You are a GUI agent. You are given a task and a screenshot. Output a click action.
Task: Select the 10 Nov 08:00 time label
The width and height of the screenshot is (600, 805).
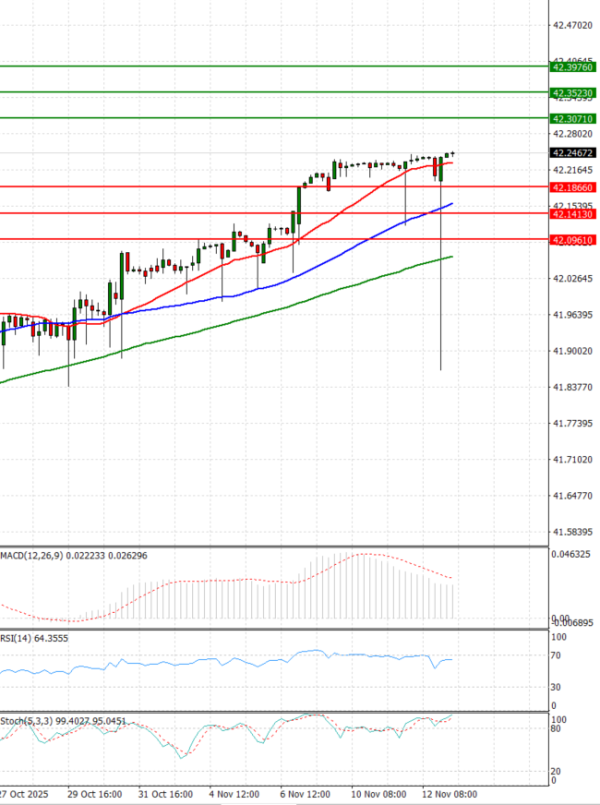pyautogui.click(x=377, y=793)
